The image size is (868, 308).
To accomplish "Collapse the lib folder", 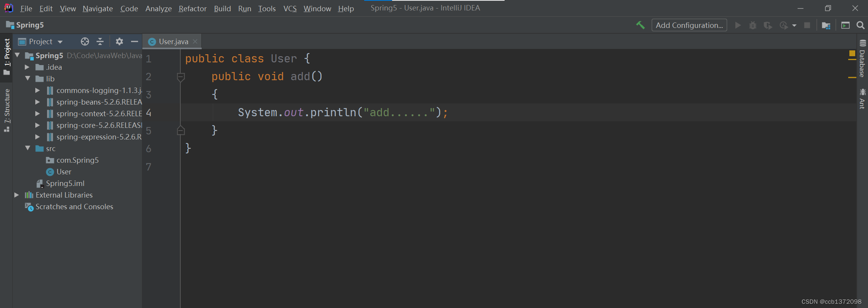I will coord(28,79).
